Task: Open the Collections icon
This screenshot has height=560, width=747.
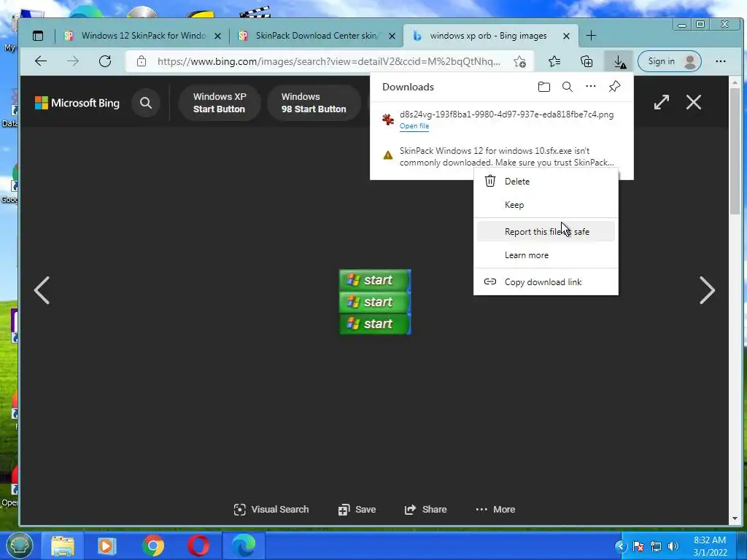Action: [x=587, y=61]
